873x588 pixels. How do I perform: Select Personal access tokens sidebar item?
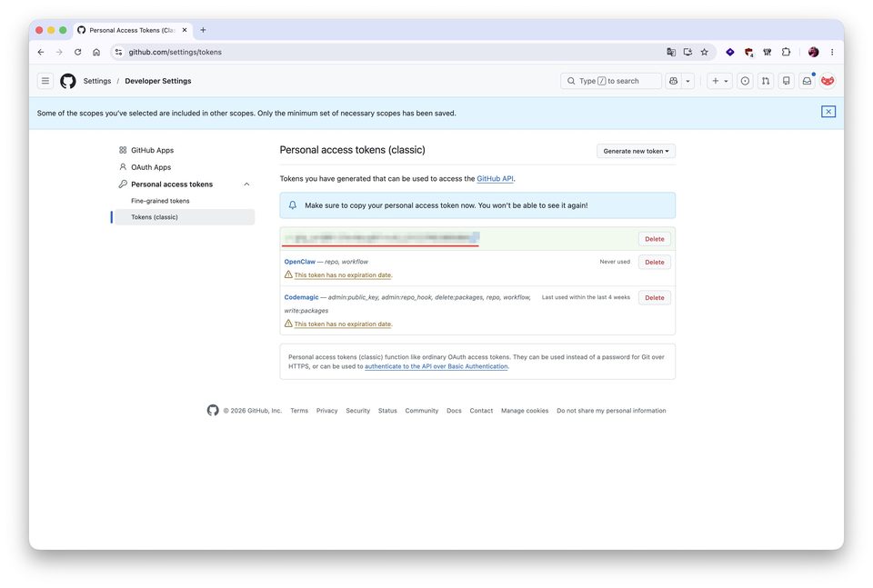(172, 184)
